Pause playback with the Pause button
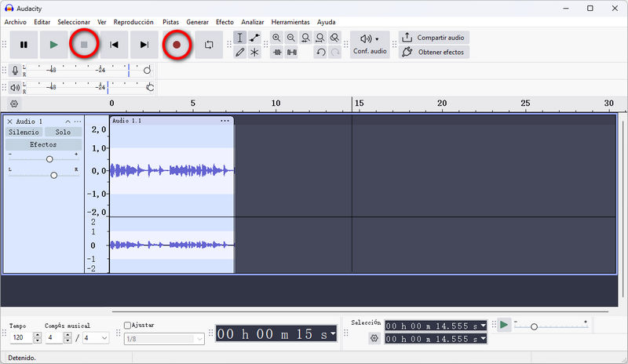This screenshot has width=628, height=364. click(x=24, y=45)
